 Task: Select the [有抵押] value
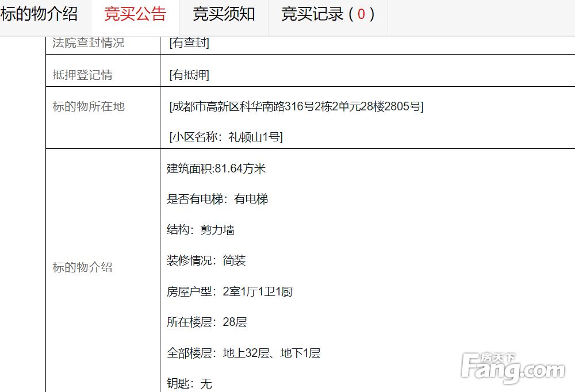(189, 75)
